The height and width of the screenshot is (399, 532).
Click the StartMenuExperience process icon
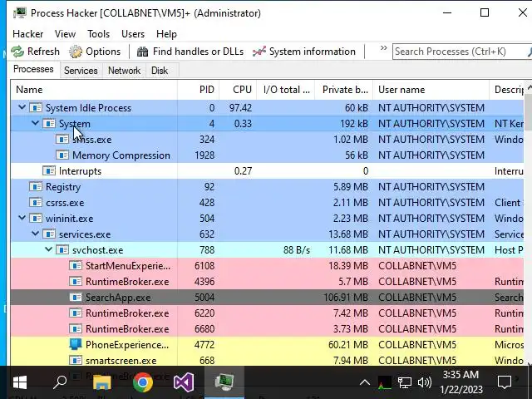point(76,266)
